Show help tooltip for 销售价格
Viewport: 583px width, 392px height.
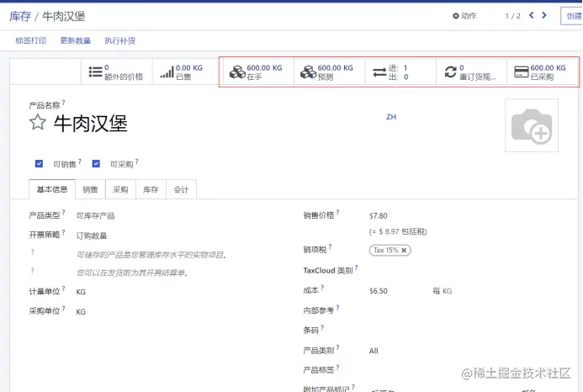[337, 212]
